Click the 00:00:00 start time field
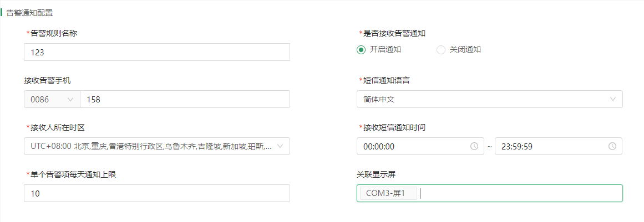644x222 pixels. (x=420, y=146)
